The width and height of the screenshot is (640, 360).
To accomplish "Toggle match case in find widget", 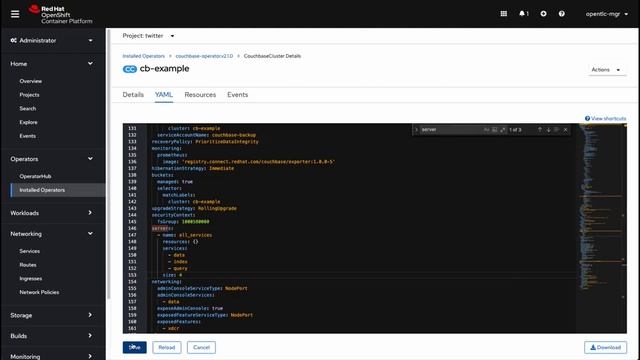I will click(487, 129).
